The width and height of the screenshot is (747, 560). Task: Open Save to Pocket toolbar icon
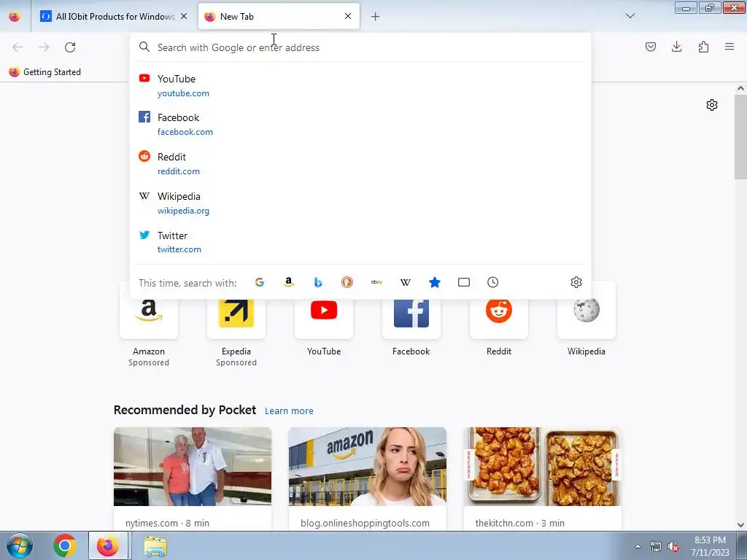coord(651,47)
